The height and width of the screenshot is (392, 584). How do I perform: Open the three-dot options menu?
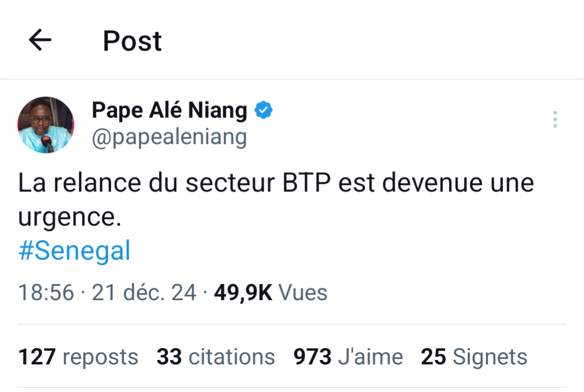pyautogui.click(x=555, y=120)
